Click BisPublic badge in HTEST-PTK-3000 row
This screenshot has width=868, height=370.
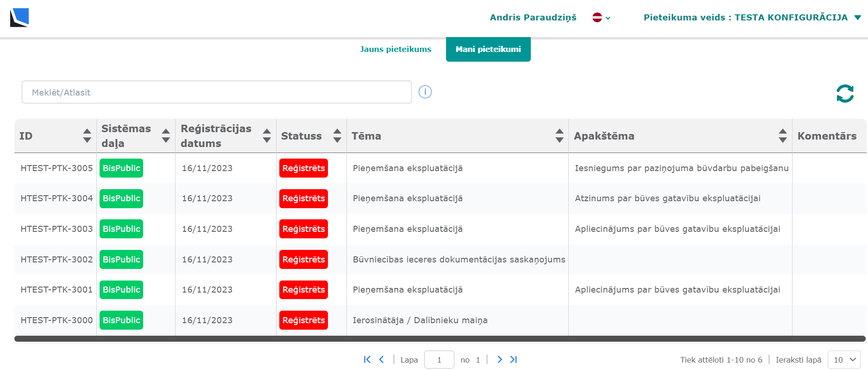click(x=121, y=320)
